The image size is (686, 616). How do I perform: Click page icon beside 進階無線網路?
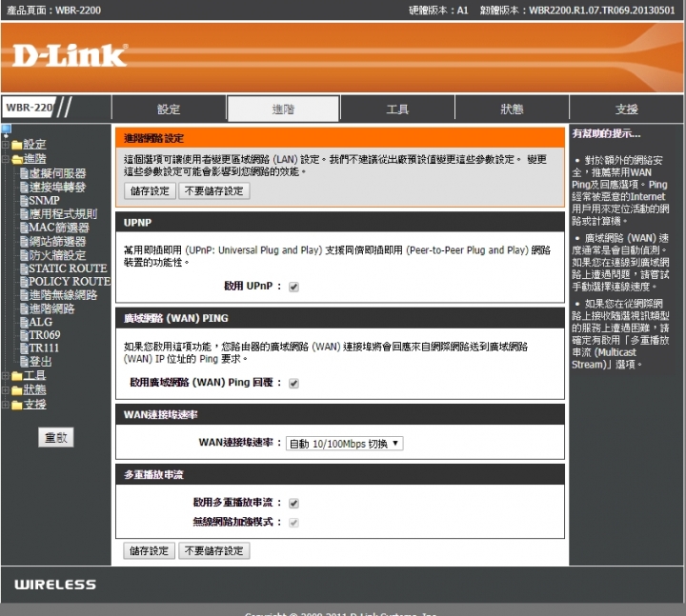25,295
